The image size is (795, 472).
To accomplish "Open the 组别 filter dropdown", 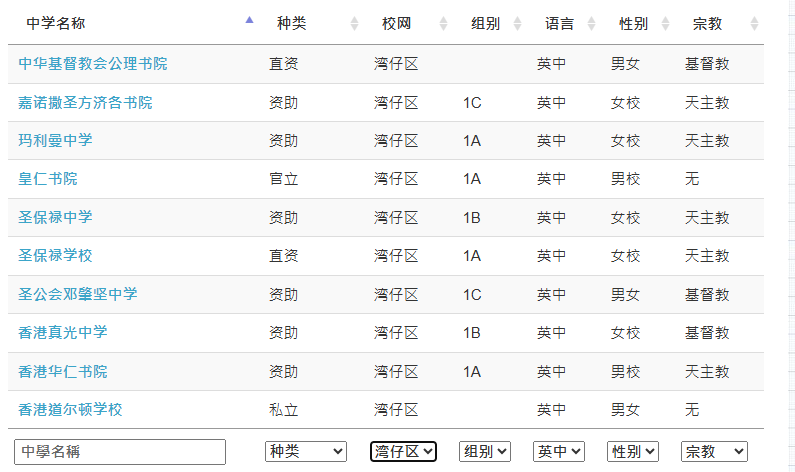I will [x=485, y=451].
